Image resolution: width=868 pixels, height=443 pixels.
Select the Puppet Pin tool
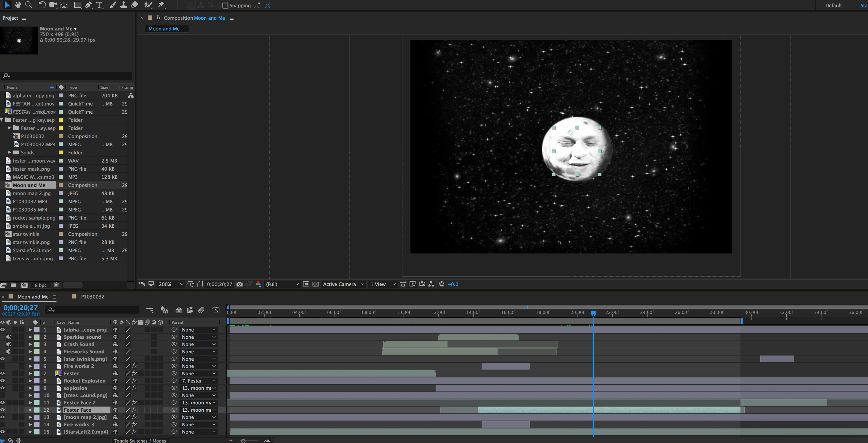coord(161,5)
